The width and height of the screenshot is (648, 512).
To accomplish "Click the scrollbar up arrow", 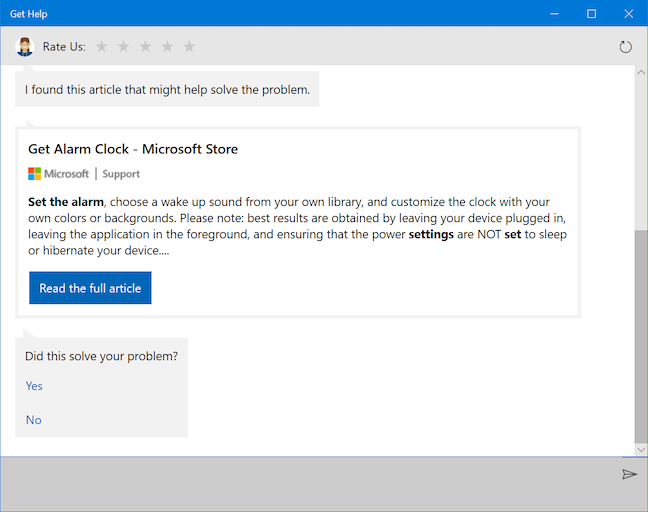I will click(640, 73).
